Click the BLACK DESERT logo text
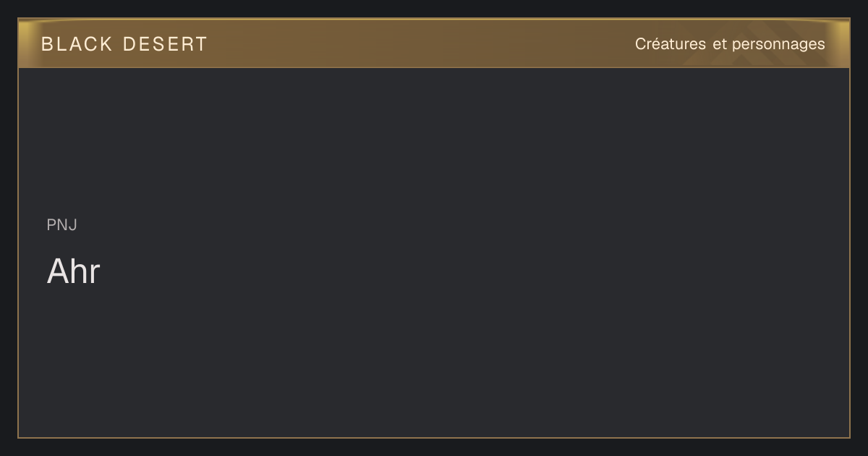 click(124, 44)
